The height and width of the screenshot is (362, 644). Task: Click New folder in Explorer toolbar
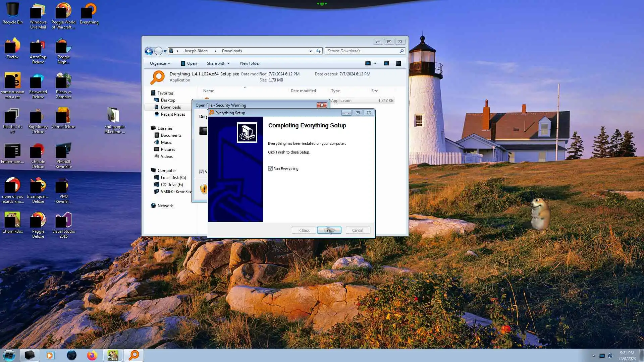[x=250, y=63]
